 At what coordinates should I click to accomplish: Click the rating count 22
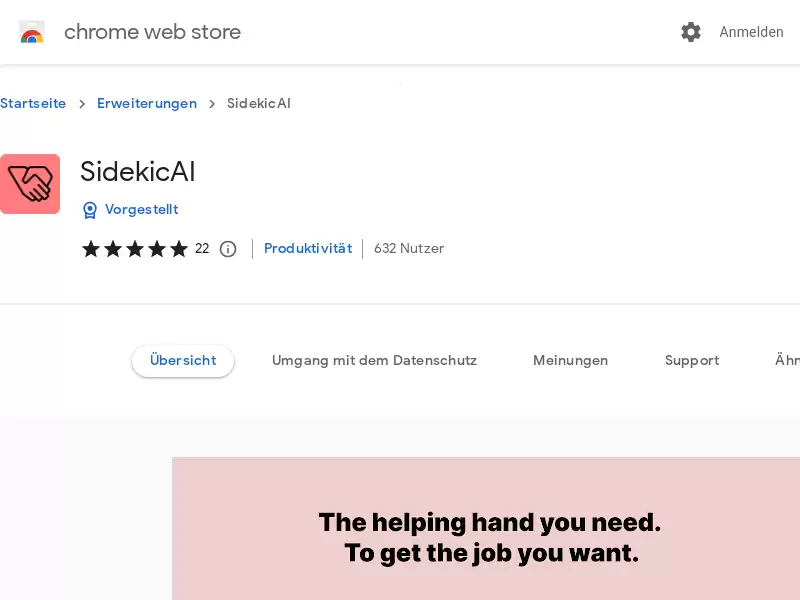[x=202, y=248]
